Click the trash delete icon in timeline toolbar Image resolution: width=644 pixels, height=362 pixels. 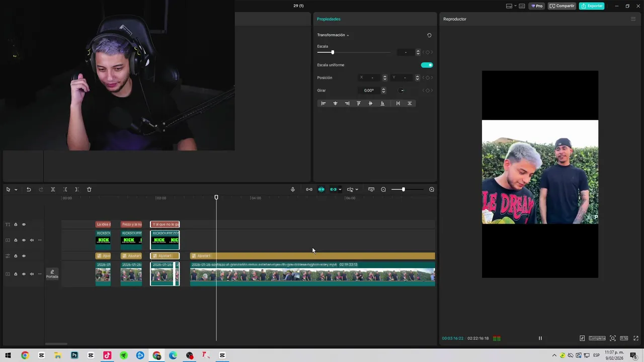tap(89, 190)
